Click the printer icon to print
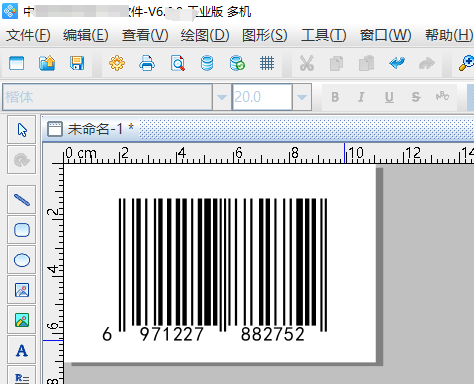This screenshot has width=474, height=384. pos(147,63)
